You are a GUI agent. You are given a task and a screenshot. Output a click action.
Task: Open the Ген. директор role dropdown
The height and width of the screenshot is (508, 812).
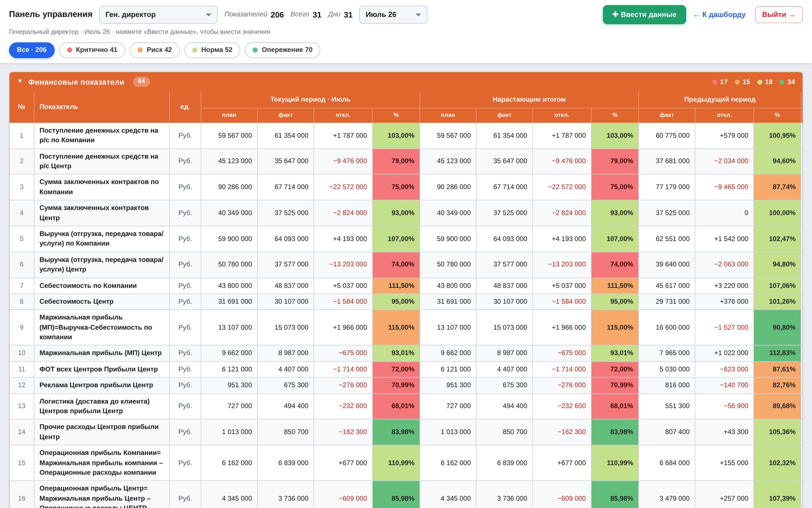pos(158,15)
